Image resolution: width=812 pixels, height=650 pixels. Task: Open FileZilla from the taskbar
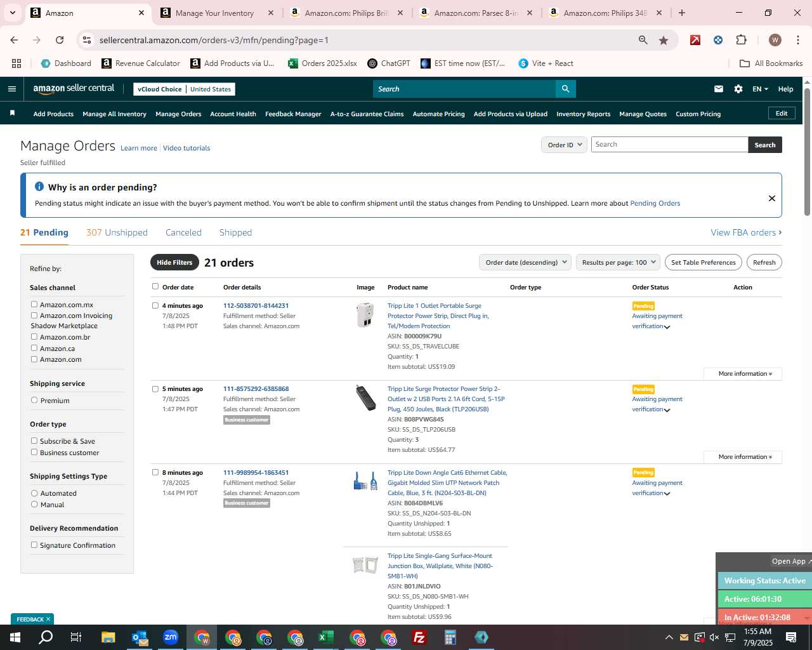[419, 637]
